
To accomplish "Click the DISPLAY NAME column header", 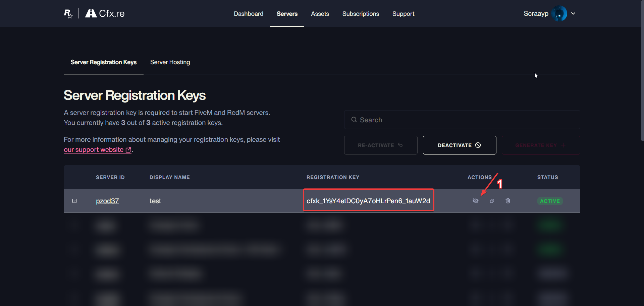I will pyautogui.click(x=170, y=177).
